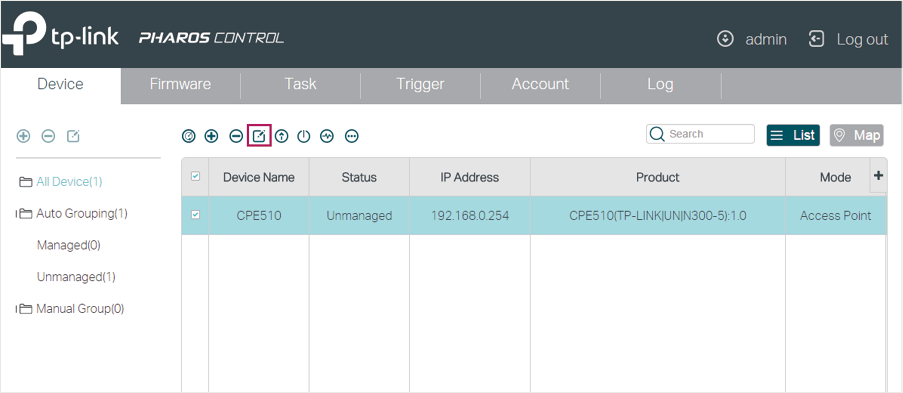Expand the Auto Grouping tree node
Image resolution: width=903 pixels, height=393 pixels.
click(x=18, y=214)
